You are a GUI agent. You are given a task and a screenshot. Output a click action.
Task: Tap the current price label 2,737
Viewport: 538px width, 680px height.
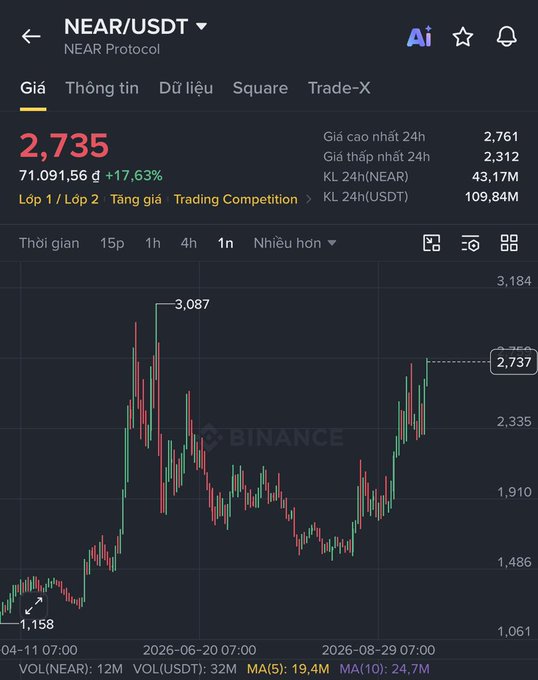(513, 362)
